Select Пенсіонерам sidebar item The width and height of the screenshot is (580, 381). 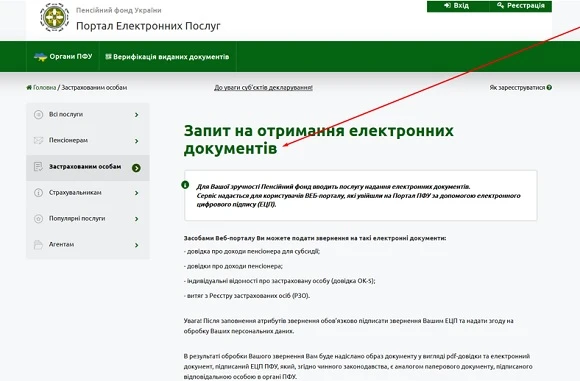click(x=88, y=141)
